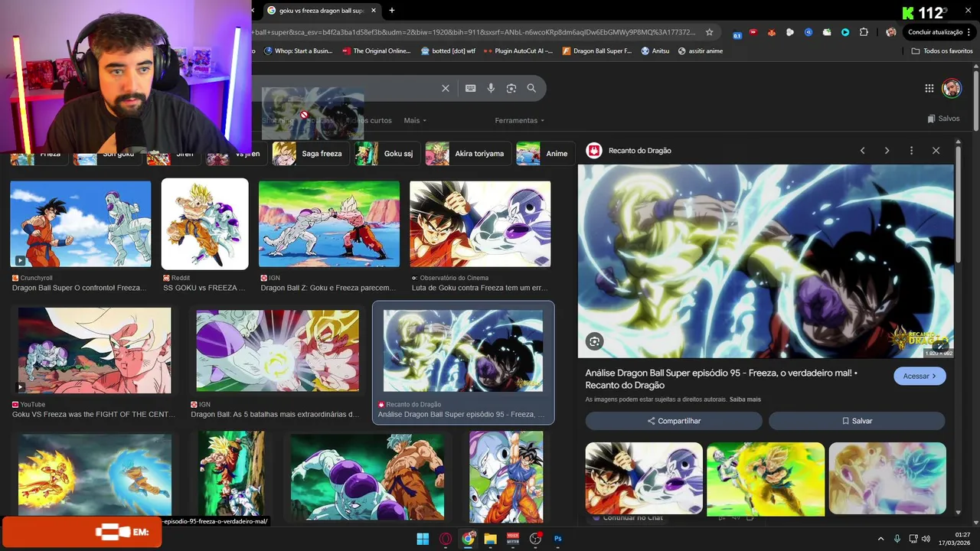Open the Windows Start menu
The height and width of the screenshot is (551, 980).
[423, 539]
